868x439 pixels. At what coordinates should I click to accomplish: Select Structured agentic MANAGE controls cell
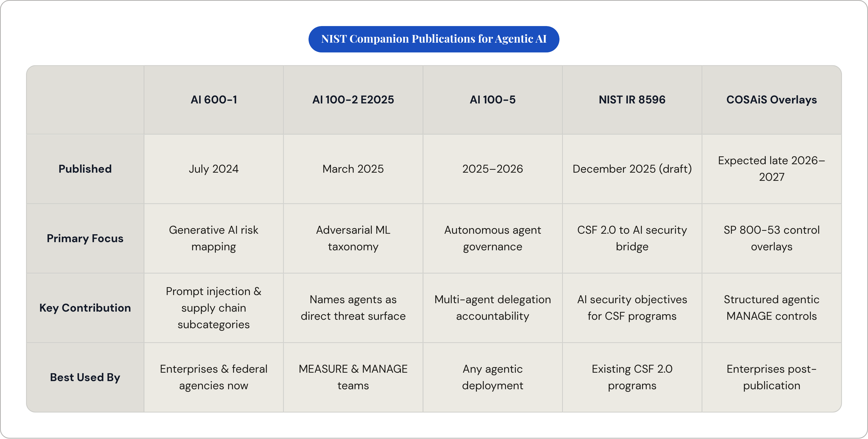point(772,308)
